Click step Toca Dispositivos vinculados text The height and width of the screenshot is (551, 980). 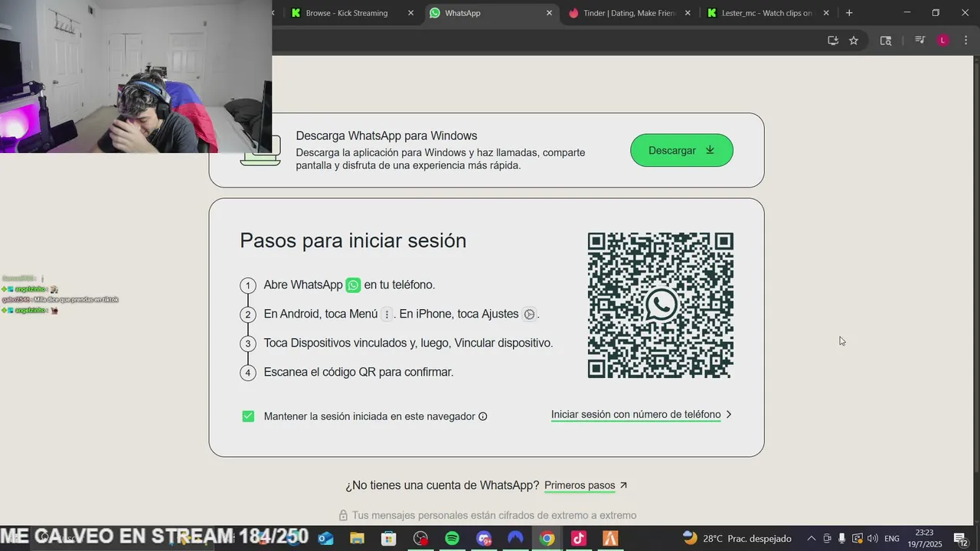[408, 343]
